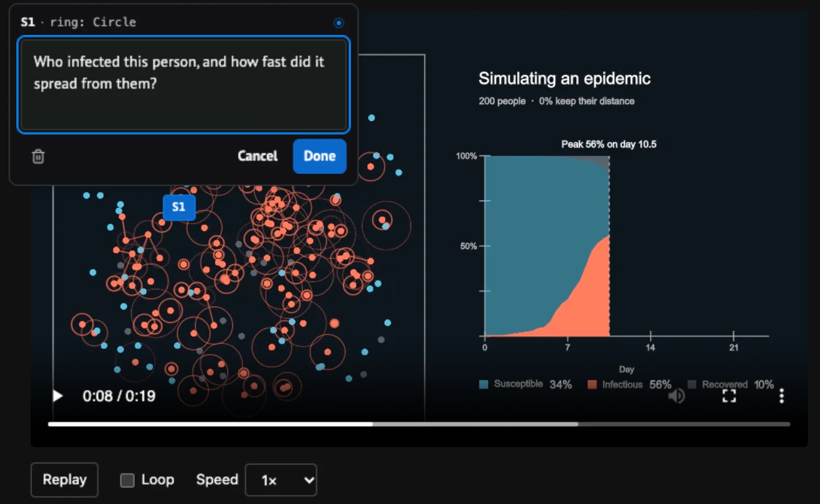
Task: Click into the annotation comment text box
Action: point(184,85)
